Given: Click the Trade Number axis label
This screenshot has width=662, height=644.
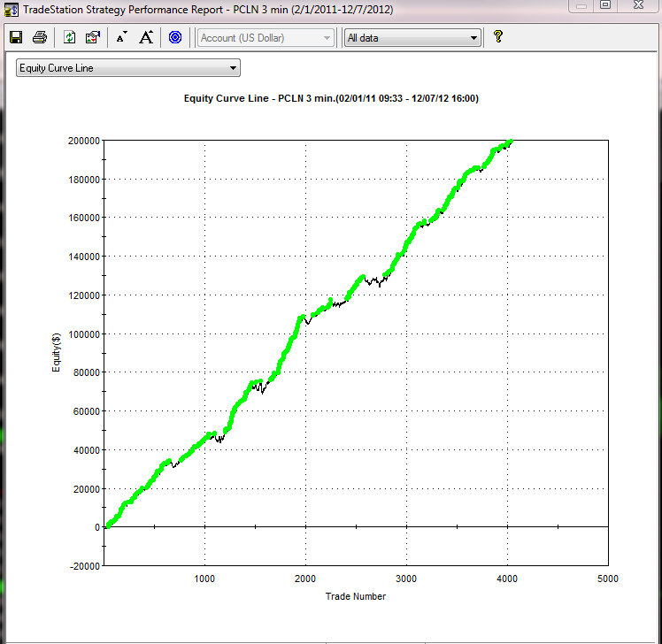Looking at the screenshot, I should coord(355,596).
